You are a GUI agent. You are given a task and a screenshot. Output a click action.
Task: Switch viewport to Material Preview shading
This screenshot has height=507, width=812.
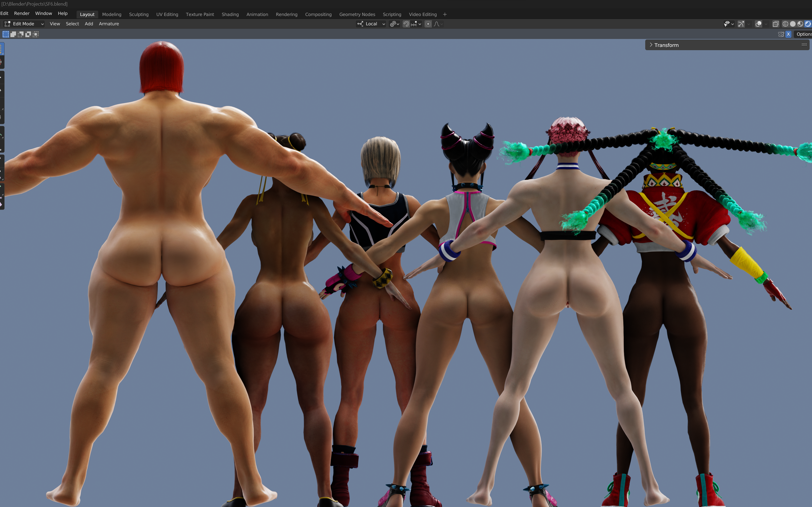800,24
